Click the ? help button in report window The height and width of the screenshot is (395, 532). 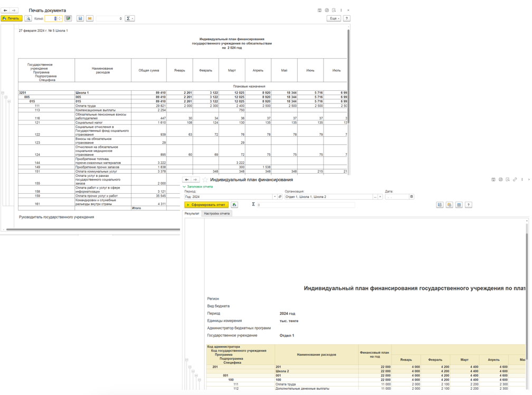(468, 204)
